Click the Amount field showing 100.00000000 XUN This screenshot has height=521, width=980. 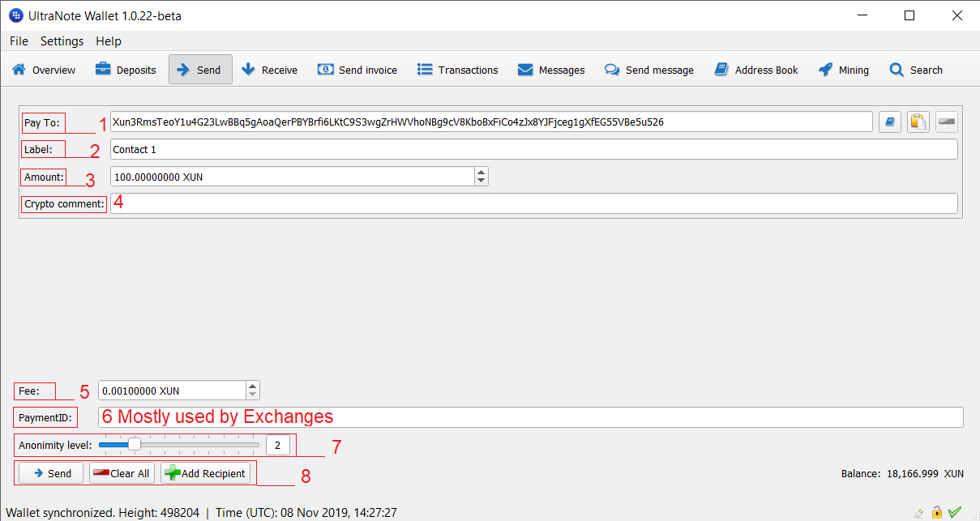(x=293, y=176)
